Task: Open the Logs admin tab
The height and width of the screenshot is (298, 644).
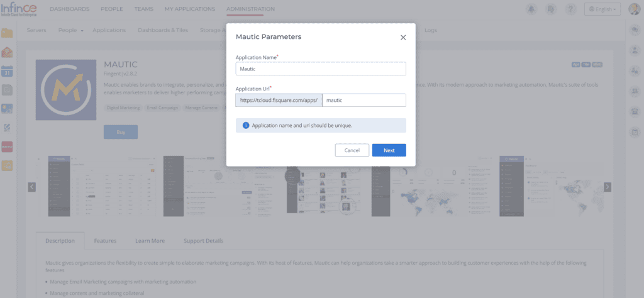Action: click(431, 30)
